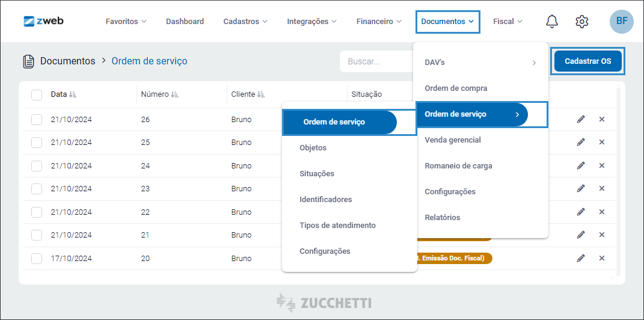Expand the DAV's submenu arrow

tap(534, 63)
